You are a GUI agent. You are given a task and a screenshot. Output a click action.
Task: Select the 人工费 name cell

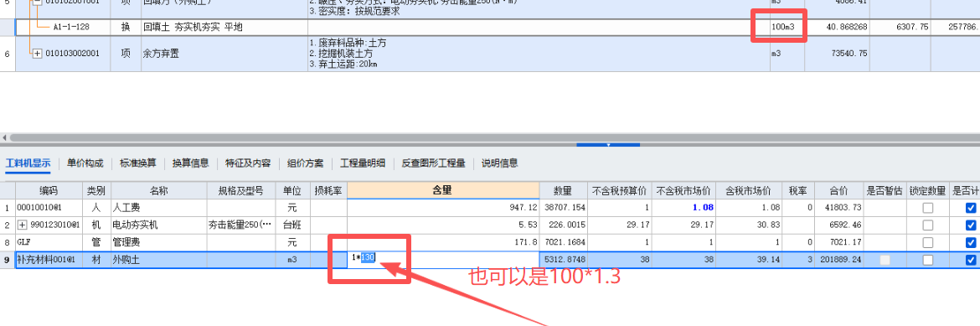159,207
